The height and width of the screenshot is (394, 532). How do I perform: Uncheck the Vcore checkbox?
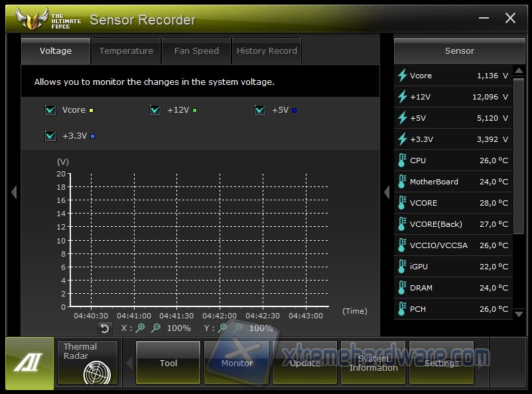50,110
